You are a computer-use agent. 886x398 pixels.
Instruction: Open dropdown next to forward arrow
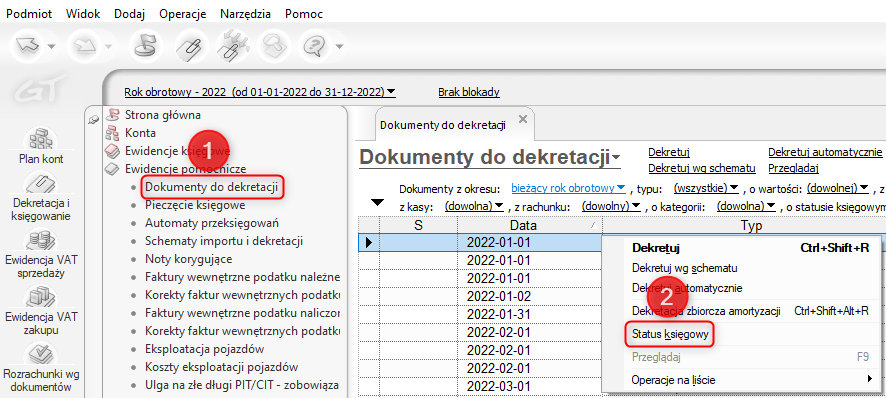tap(107, 46)
